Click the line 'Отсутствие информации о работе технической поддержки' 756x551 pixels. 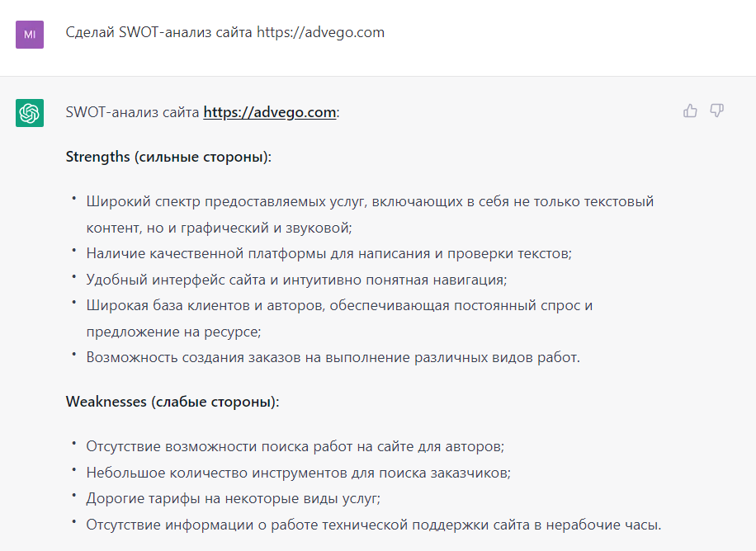[x=374, y=525]
